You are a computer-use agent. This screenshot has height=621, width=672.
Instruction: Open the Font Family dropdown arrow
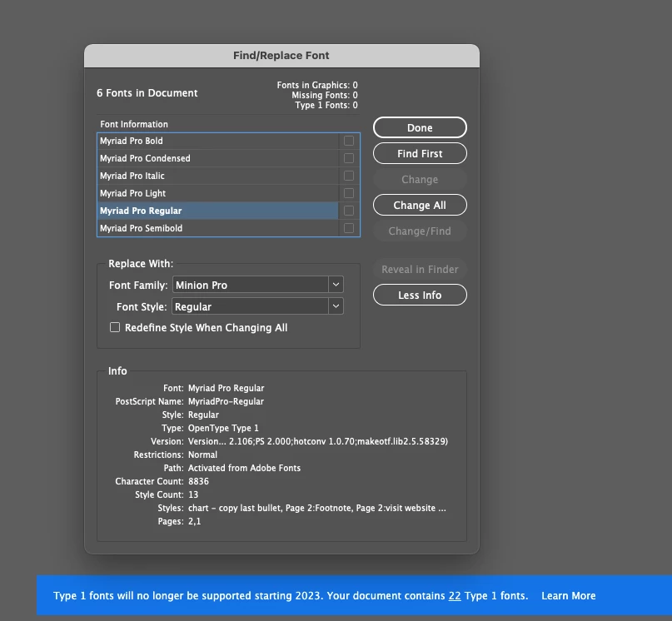click(336, 285)
